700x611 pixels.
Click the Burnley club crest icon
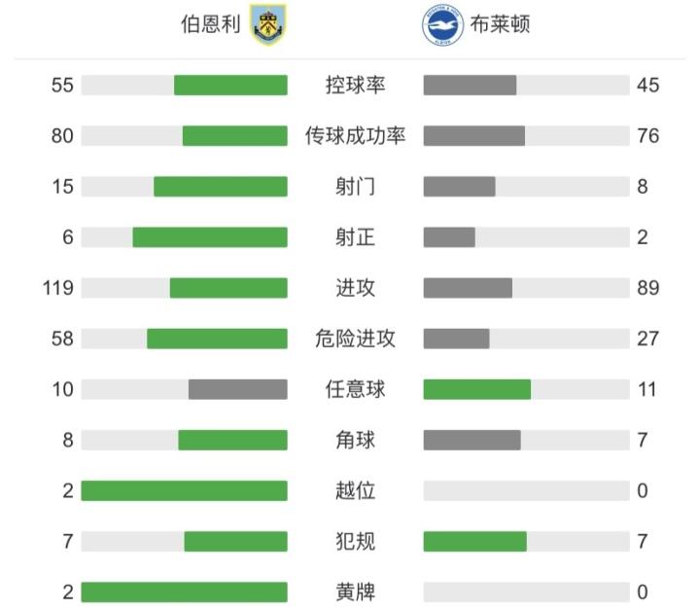point(269,24)
